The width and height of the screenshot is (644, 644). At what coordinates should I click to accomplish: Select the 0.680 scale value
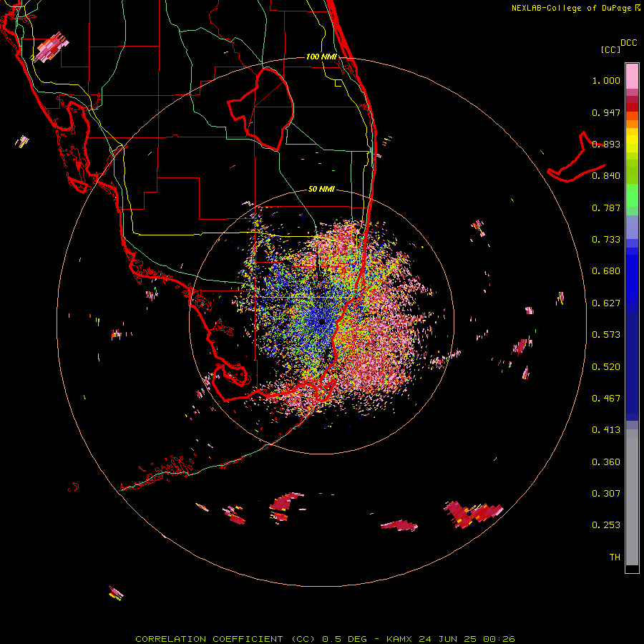606,271
